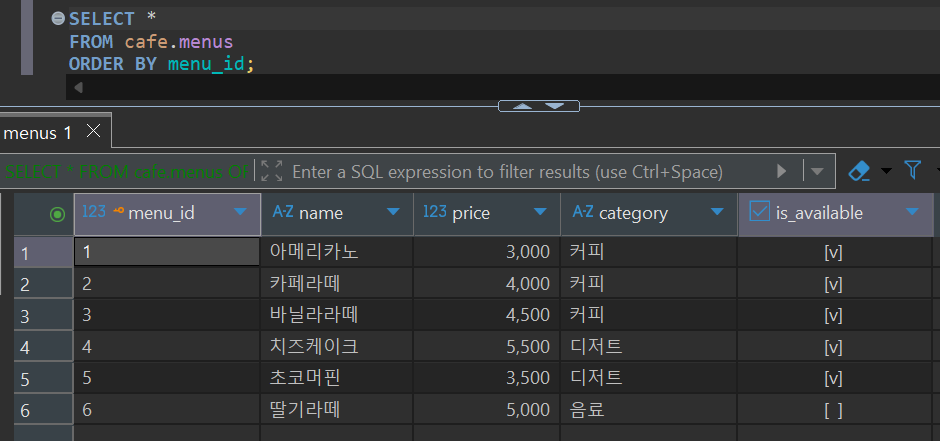The height and width of the screenshot is (441, 940).
Task: Click the 아메리카노 name cell
Action: click(337, 252)
